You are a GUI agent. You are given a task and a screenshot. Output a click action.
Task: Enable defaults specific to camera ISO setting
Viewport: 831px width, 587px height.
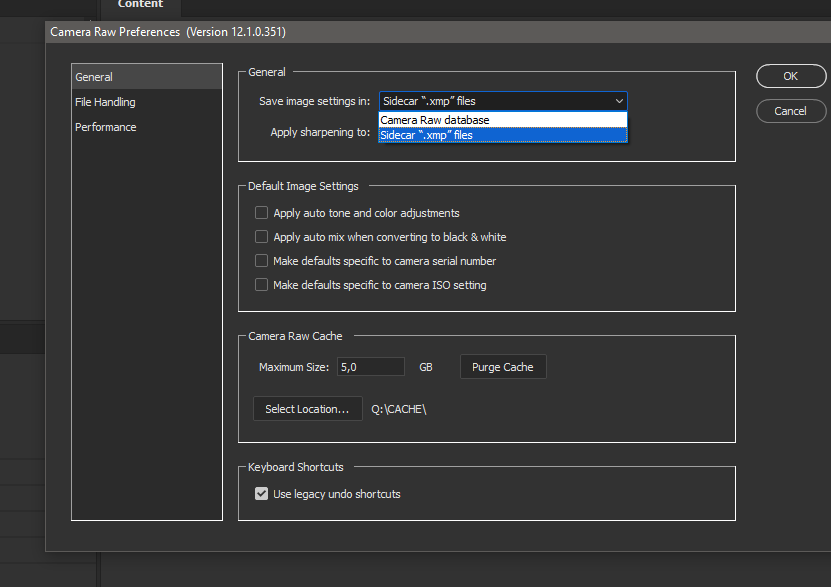(x=261, y=285)
